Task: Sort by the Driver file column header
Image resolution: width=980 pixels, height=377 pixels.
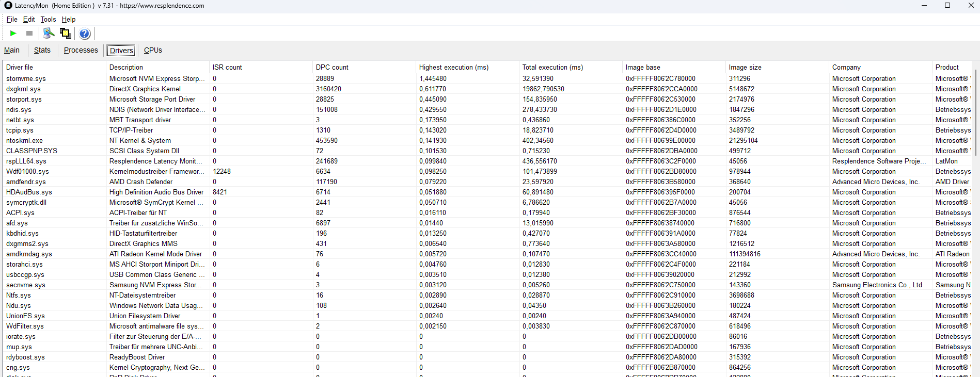Action: [x=54, y=67]
